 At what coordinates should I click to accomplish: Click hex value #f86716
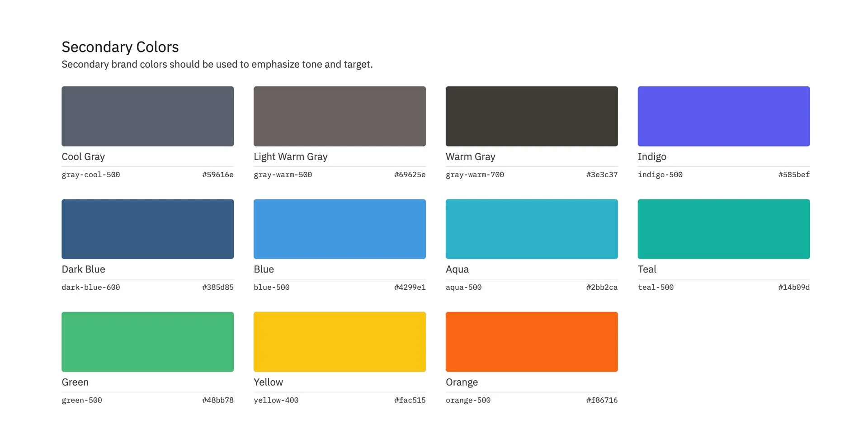click(602, 400)
